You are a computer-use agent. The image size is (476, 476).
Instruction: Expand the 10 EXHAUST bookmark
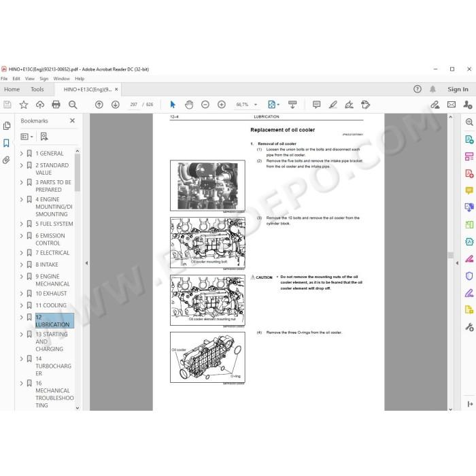(21, 294)
